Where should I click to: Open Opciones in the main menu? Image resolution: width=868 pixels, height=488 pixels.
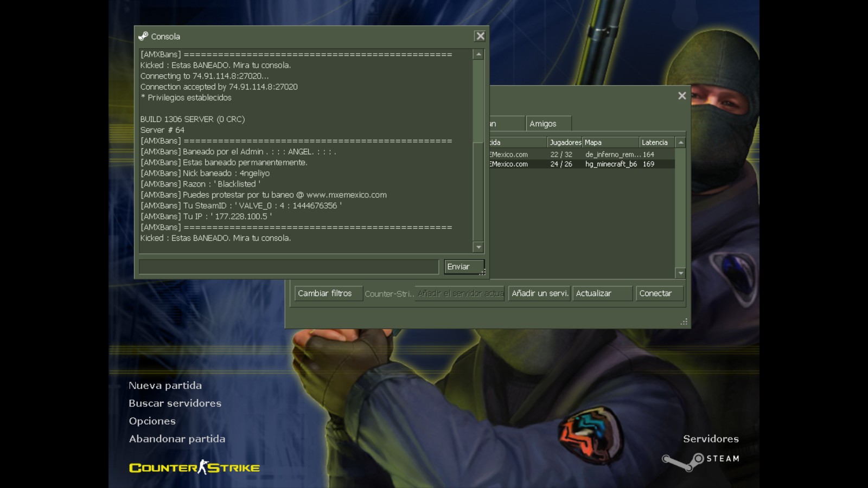coord(152,421)
